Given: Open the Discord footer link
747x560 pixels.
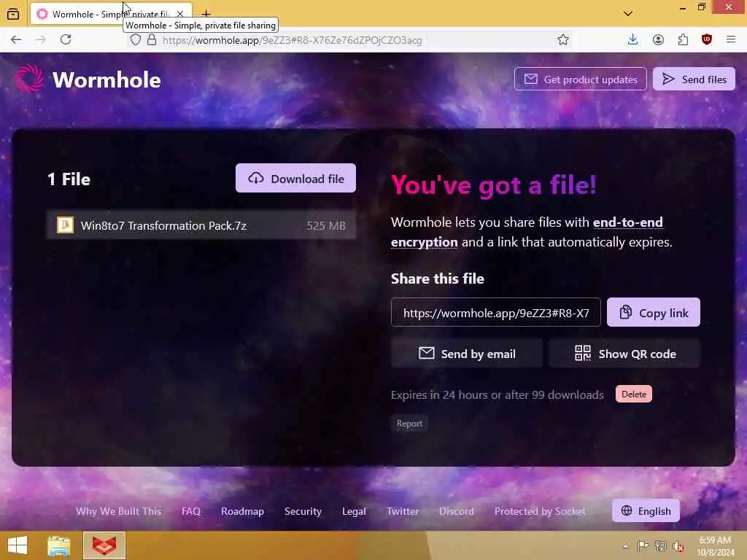Looking at the screenshot, I should [457, 511].
